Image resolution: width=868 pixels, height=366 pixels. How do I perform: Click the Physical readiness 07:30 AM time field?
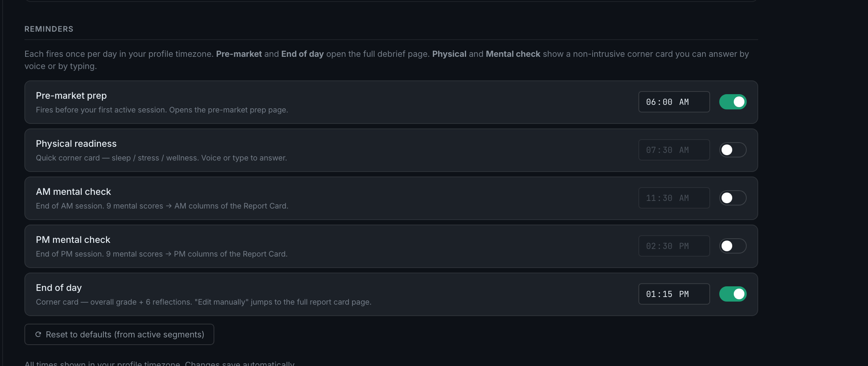point(674,150)
